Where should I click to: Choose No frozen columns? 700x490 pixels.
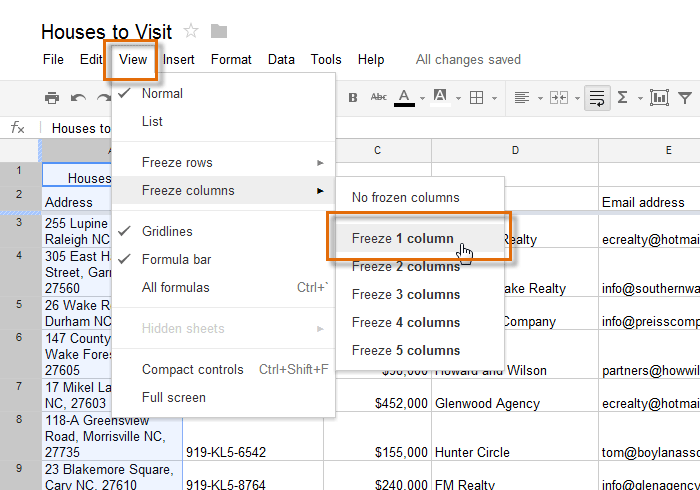(420, 197)
